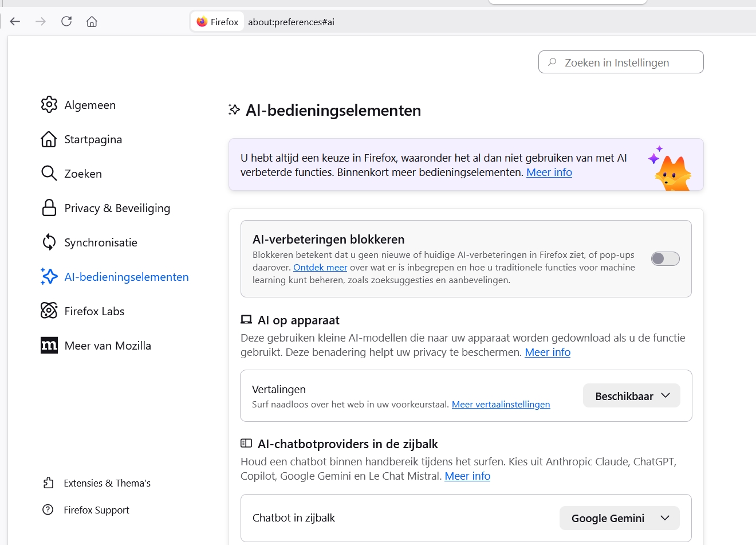Click the Privacy & Beveiliging lock icon
This screenshot has height=545, width=756.
click(49, 207)
